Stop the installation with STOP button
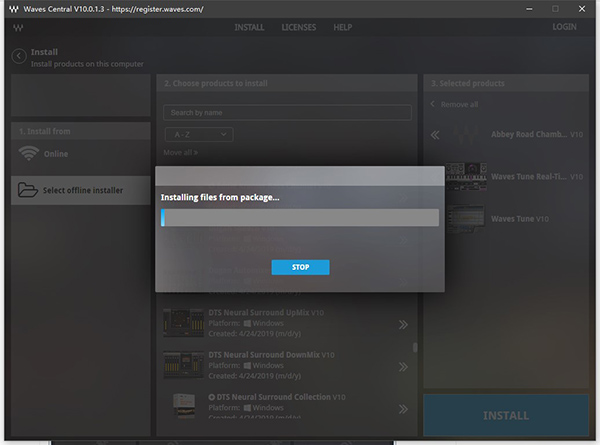600x445 pixels. click(x=300, y=267)
